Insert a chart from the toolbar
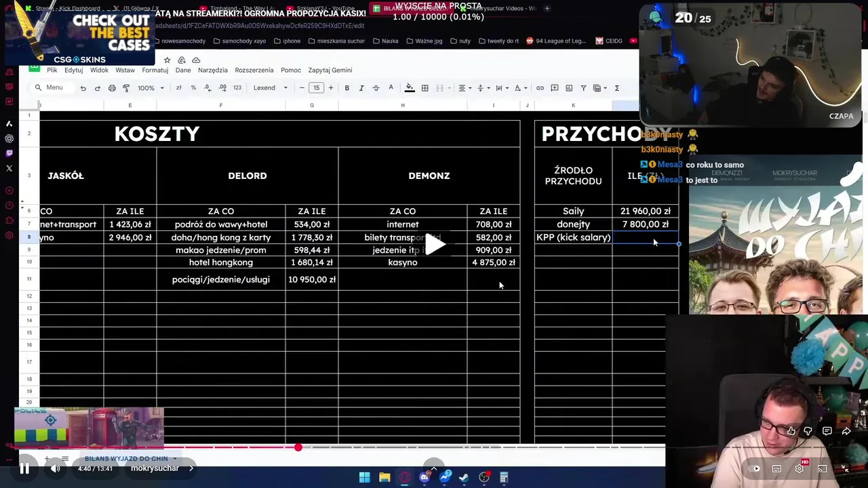This screenshot has width=868, height=488. (x=569, y=88)
